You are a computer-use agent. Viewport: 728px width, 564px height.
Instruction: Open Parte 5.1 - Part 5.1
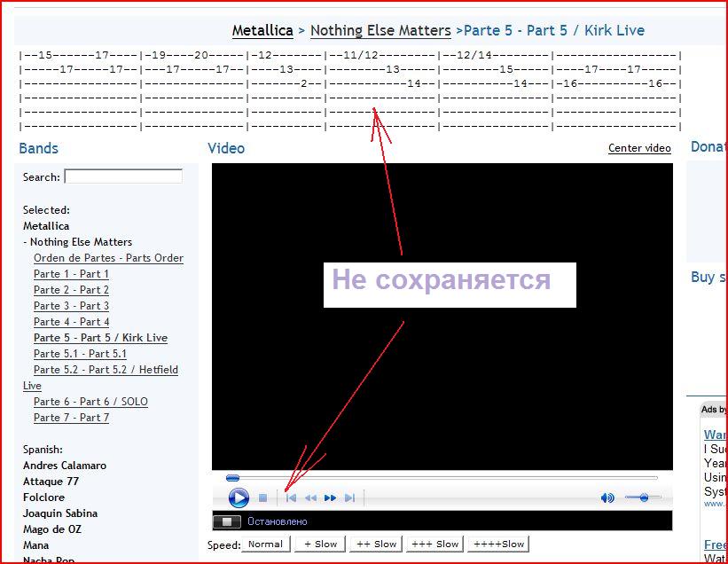click(x=80, y=354)
